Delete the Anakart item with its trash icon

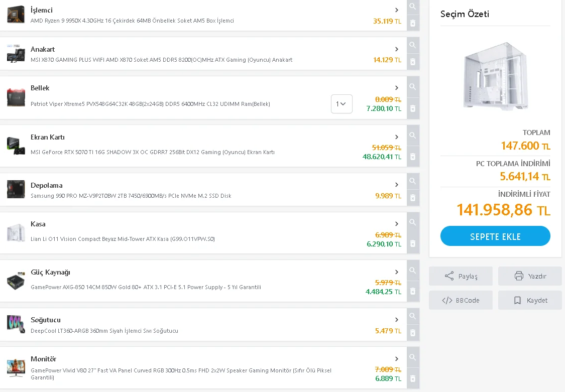pos(412,62)
